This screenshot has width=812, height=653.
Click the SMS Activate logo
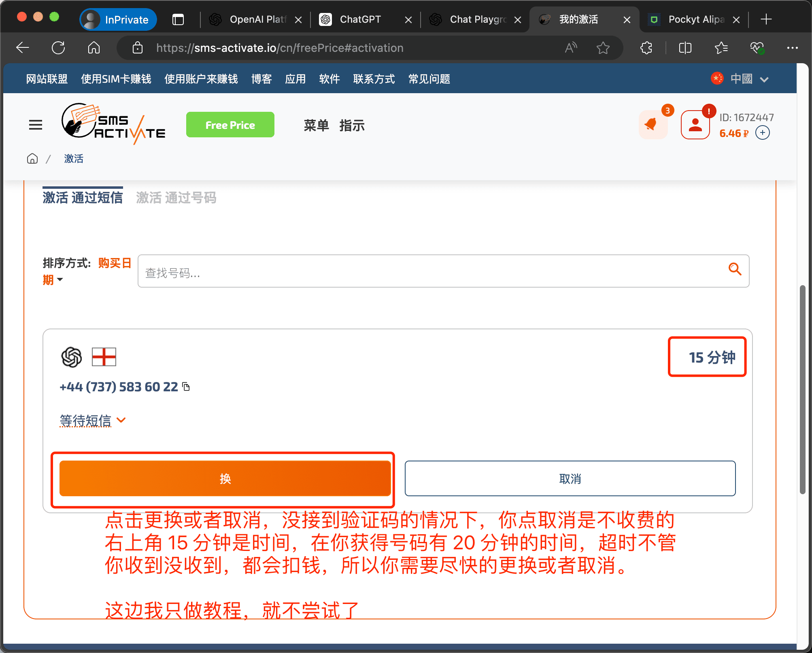113,124
